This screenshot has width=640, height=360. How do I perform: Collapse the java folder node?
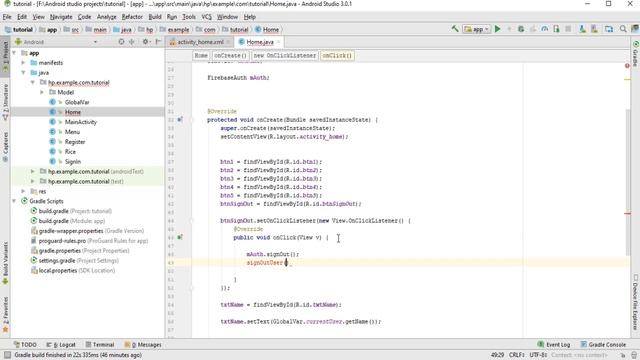[23, 73]
